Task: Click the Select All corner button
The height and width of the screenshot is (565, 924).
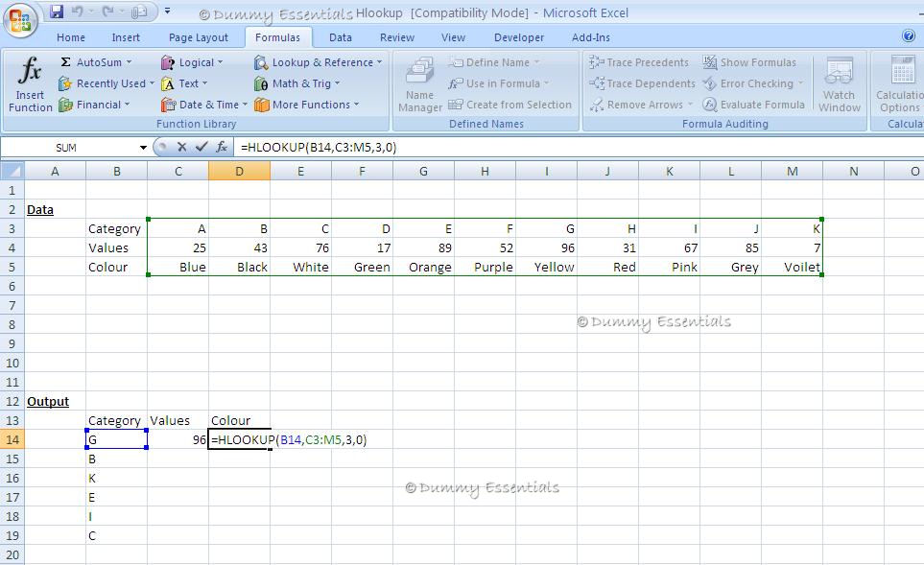Action: point(12,172)
